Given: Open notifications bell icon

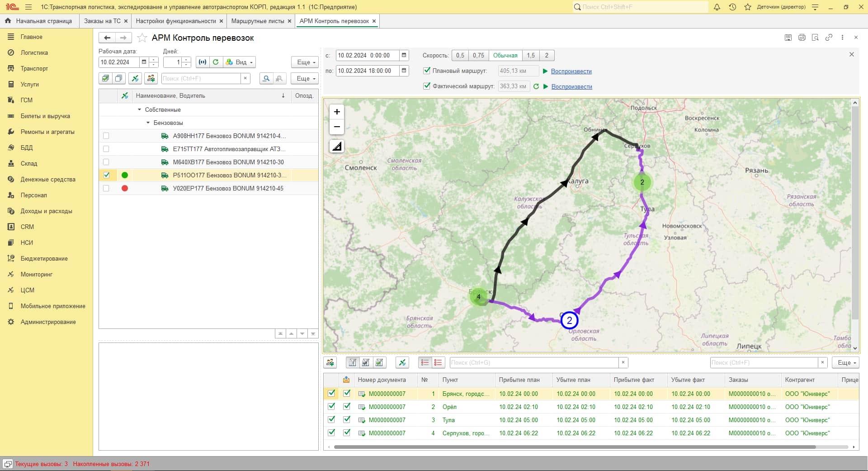Looking at the screenshot, I should click(x=717, y=7).
